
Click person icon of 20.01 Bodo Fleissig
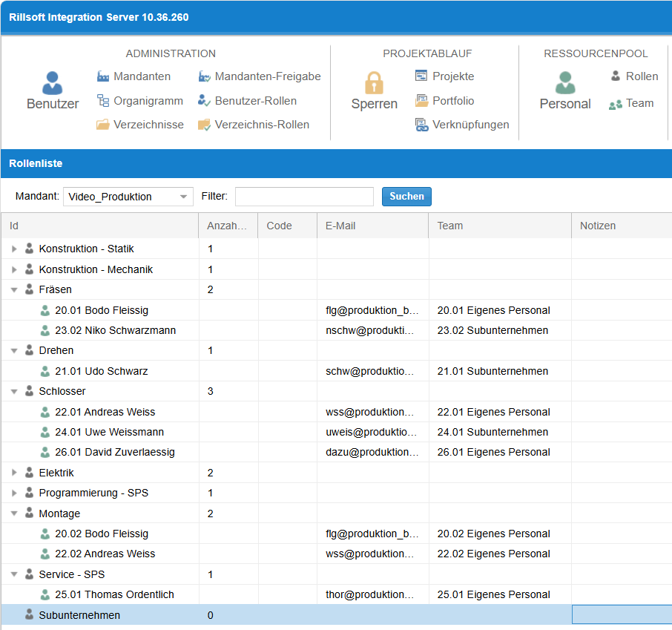click(45, 310)
